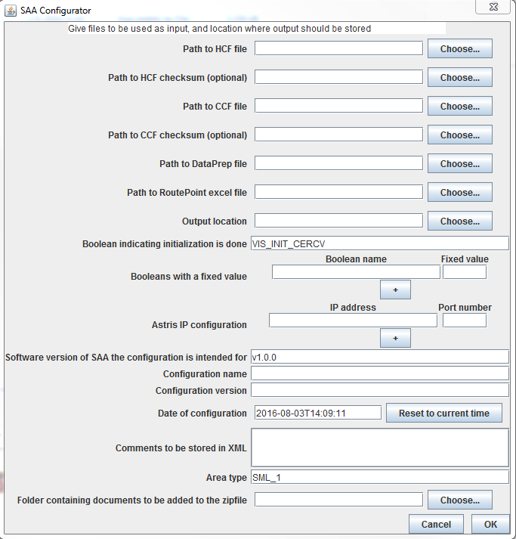Viewport: 516px width, 539px height.
Task: Click the Comments to be stored in XML box
Action: coord(380,448)
